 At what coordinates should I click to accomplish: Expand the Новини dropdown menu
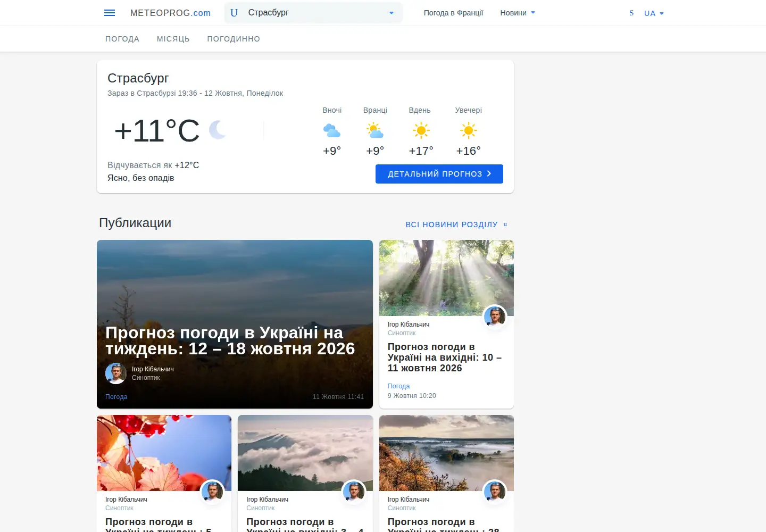(518, 13)
